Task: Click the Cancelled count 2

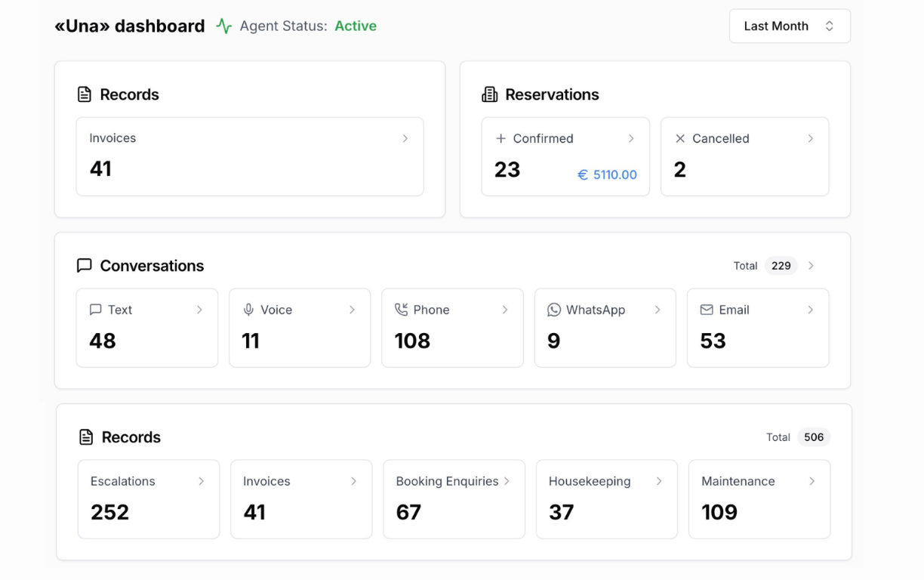Action: (680, 169)
